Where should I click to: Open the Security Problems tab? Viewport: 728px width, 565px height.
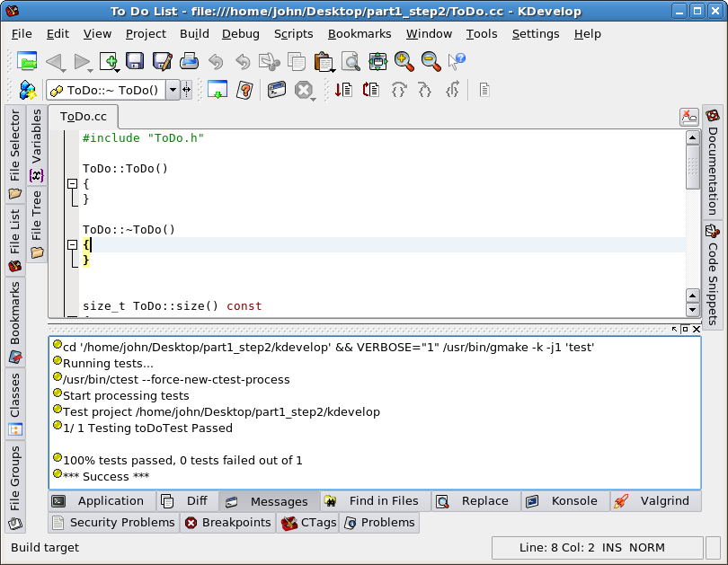[x=114, y=523]
